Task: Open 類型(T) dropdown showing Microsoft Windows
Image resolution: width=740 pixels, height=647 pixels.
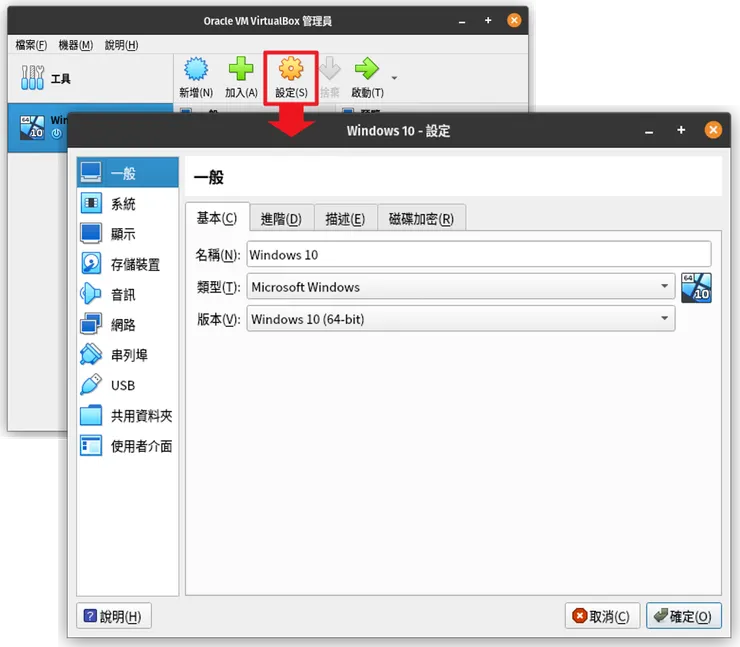Action: [x=461, y=286]
